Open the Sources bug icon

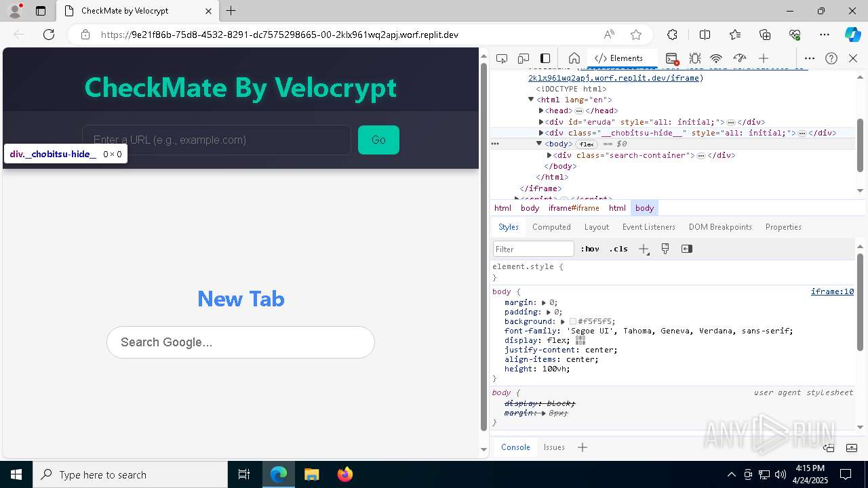694,58
